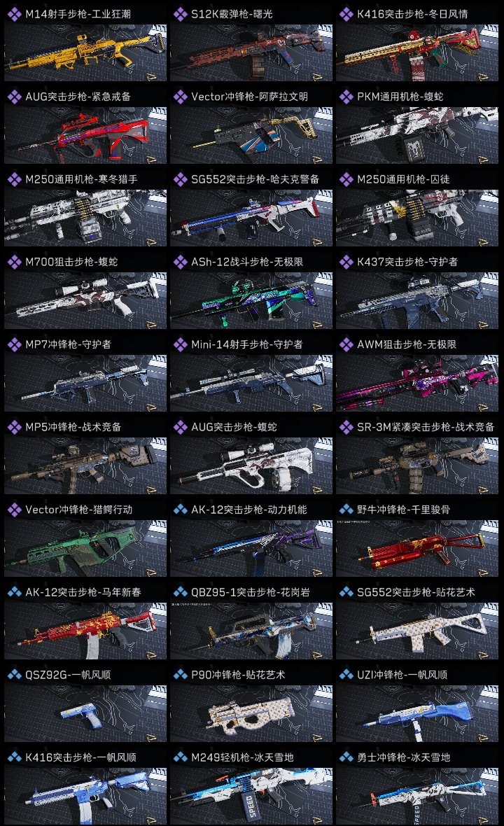The image size is (504, 826).
Task: Pick the blue QSZ92G pistol image
Action: pyautogui.click(x=85, y=713)
